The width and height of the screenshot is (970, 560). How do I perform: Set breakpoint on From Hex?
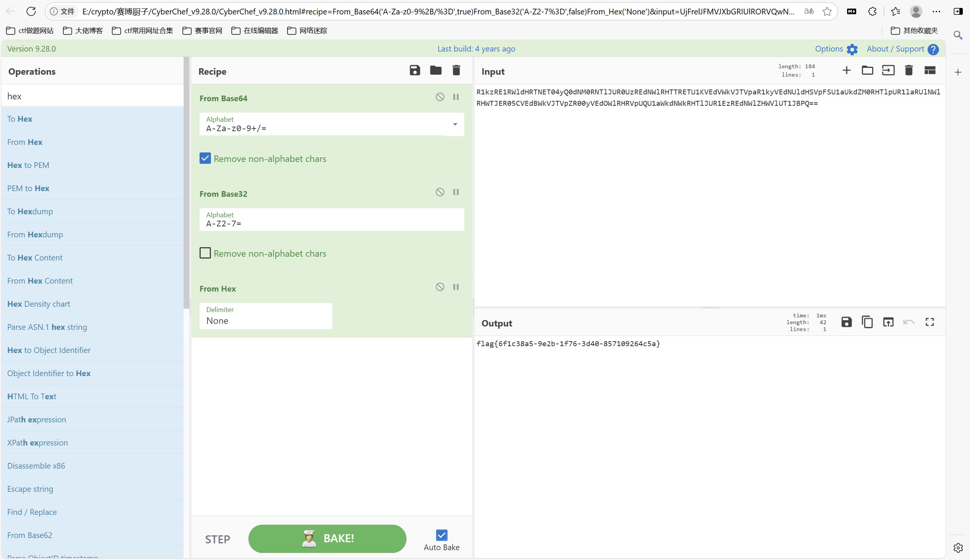pyautogui.click(x=456, y=287)
